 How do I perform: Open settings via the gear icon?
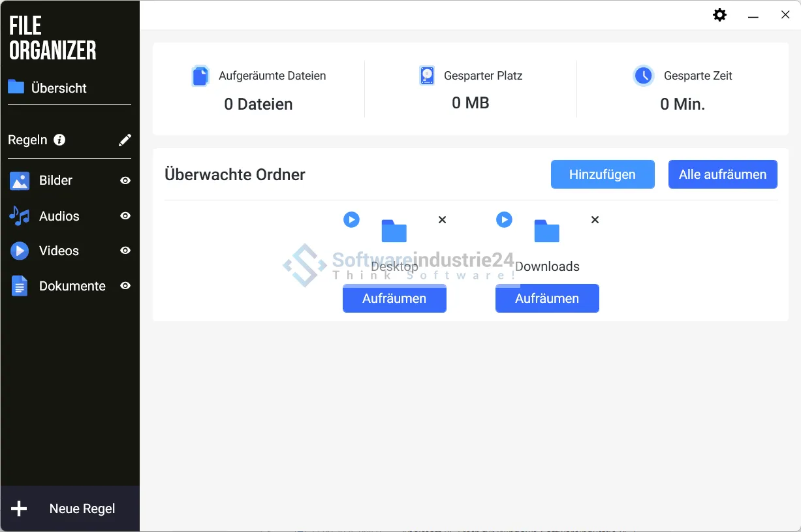coord(719,15)
